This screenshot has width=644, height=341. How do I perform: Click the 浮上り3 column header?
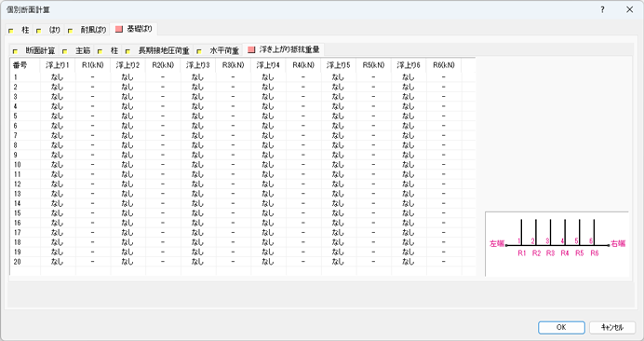(198, 65)
